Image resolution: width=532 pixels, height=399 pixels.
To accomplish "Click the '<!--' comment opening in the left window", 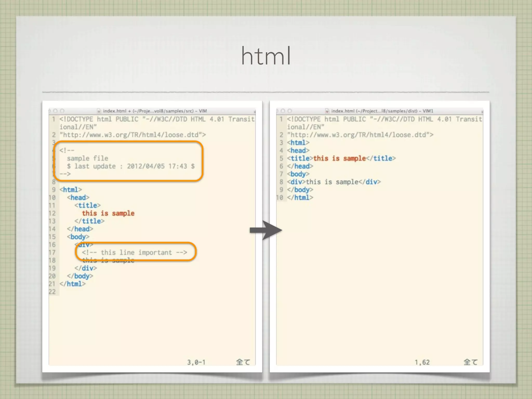I will [67, 150].
